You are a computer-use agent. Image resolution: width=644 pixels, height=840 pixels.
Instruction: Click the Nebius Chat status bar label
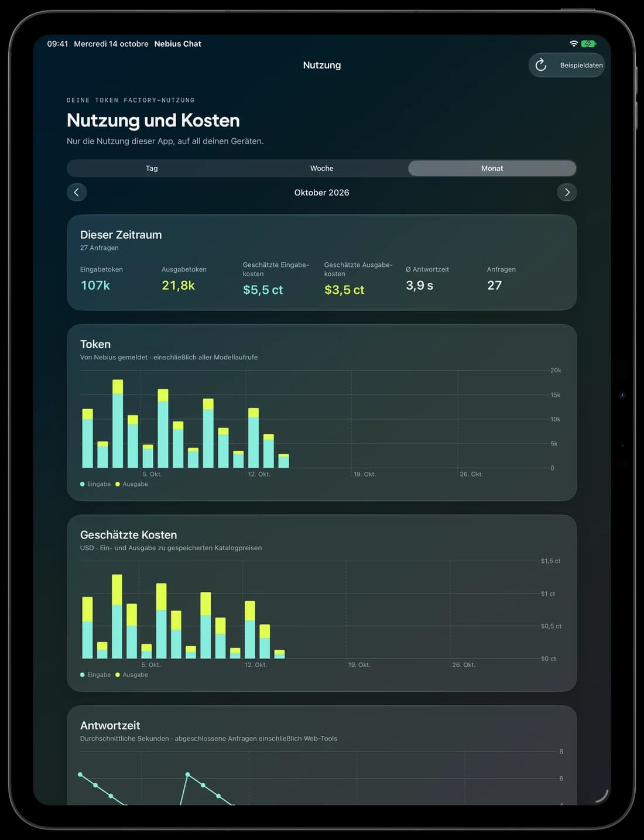178,44
